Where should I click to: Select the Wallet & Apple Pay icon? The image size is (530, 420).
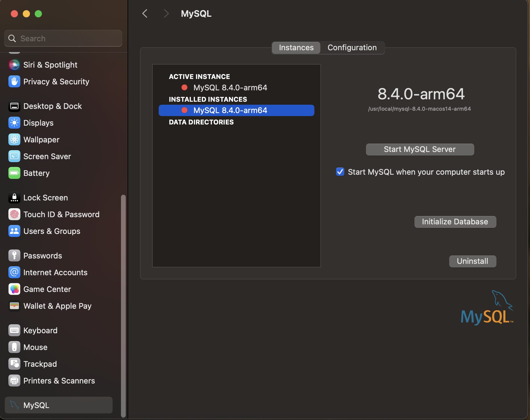click(14, 306)
